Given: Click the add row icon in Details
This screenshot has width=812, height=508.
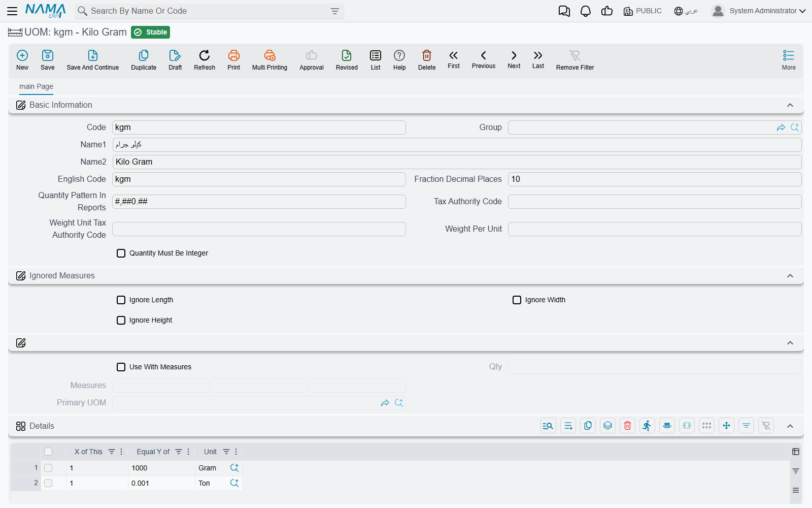Looking at the screenshot, I should click(568, 426).
